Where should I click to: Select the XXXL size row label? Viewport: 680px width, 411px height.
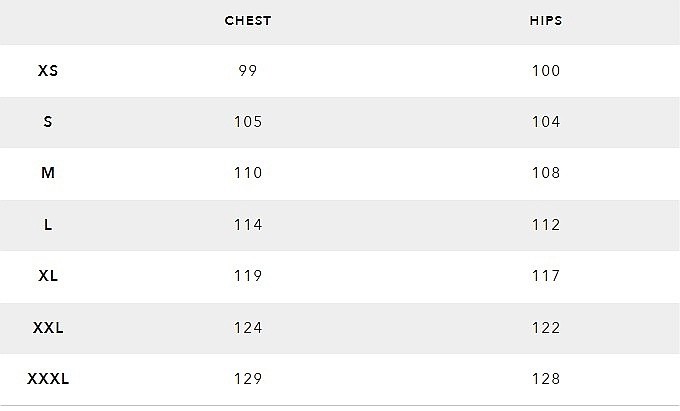pyautogui.click(x=48, y=379)
